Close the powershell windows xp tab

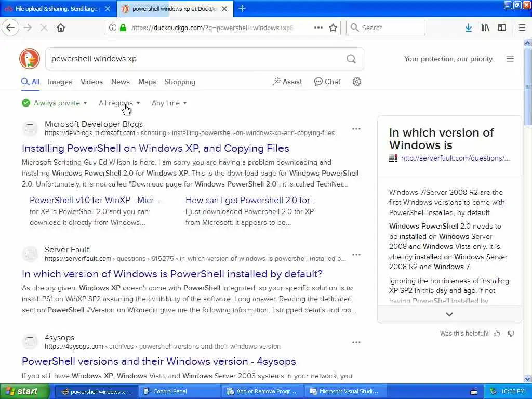224,9
